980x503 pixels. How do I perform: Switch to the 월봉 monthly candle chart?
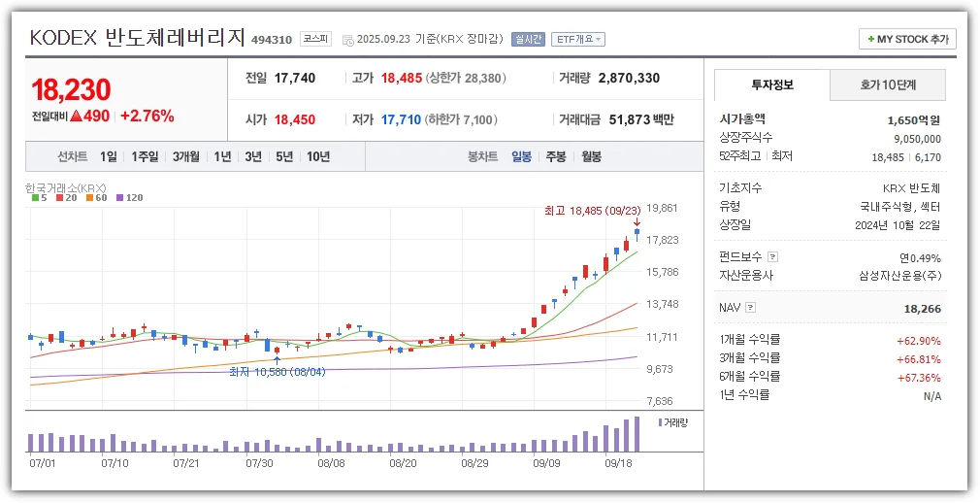(x=591, y=156)
